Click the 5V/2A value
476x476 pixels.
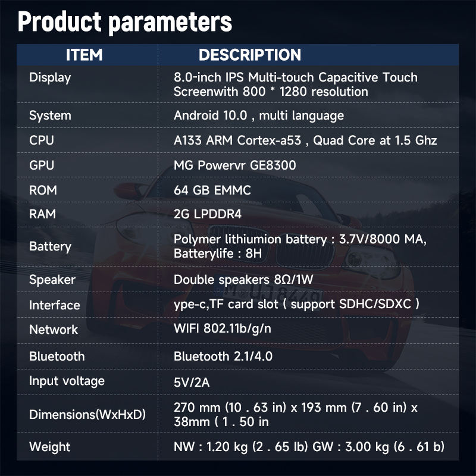(x=192, y=382)
